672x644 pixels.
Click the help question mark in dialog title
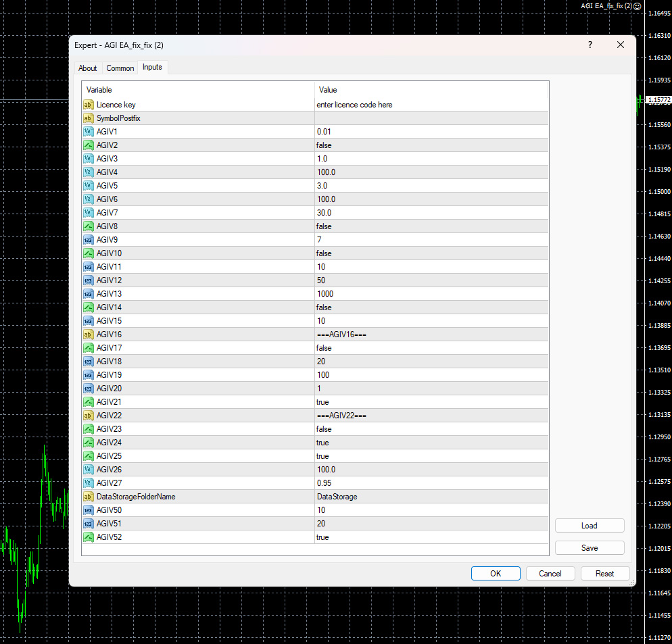(x=590, y=45)
